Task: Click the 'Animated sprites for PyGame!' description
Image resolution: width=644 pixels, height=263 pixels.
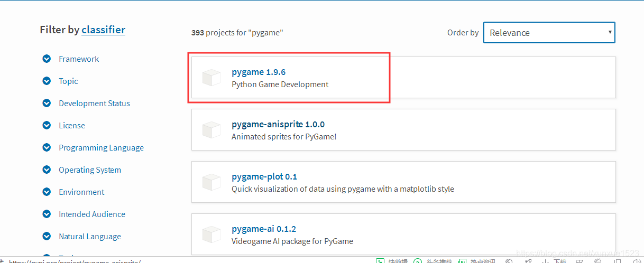Action: (284, 137)
